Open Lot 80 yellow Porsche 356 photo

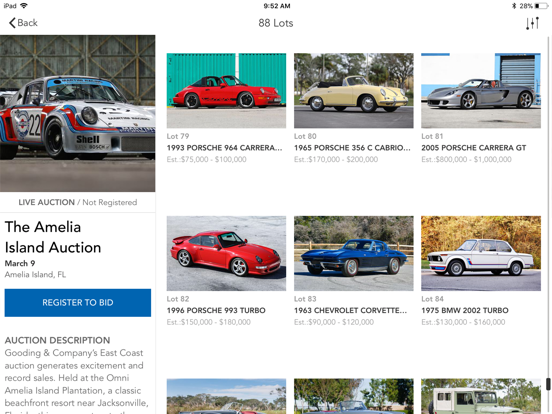(x=354, y=90)
